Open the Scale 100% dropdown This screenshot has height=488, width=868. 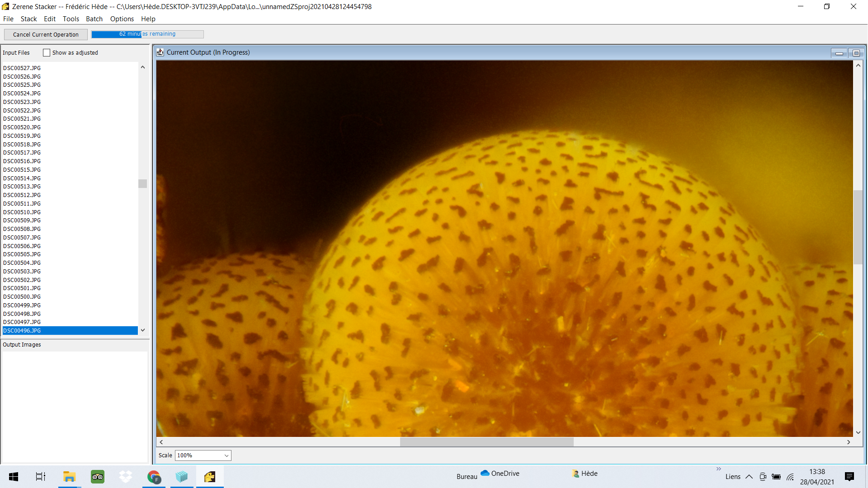coord(203,455)
